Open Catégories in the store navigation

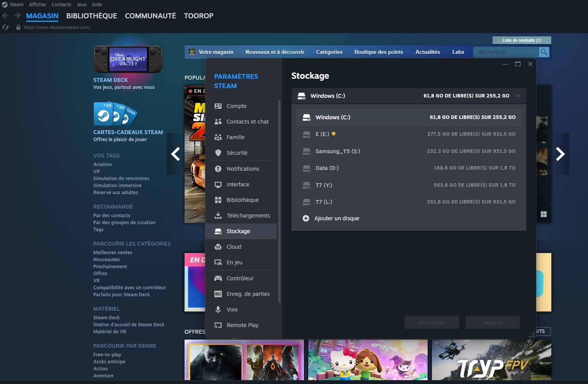329,52
